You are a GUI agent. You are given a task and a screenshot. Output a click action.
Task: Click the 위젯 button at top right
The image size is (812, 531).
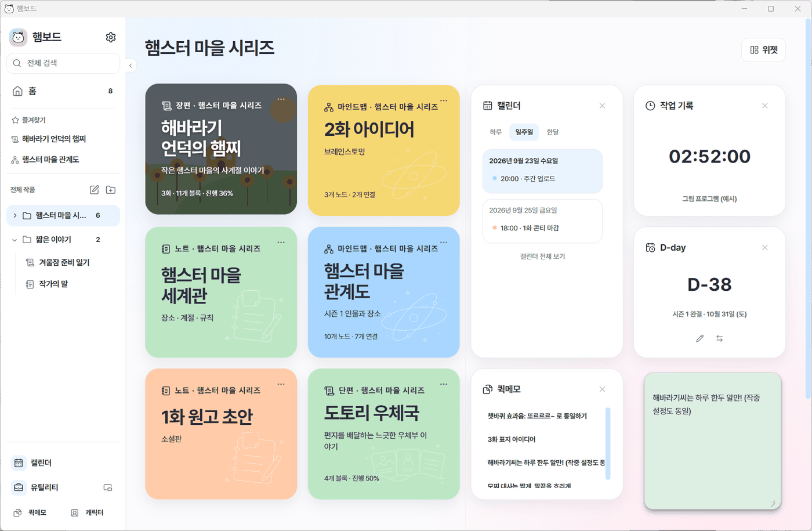(763, 50)
